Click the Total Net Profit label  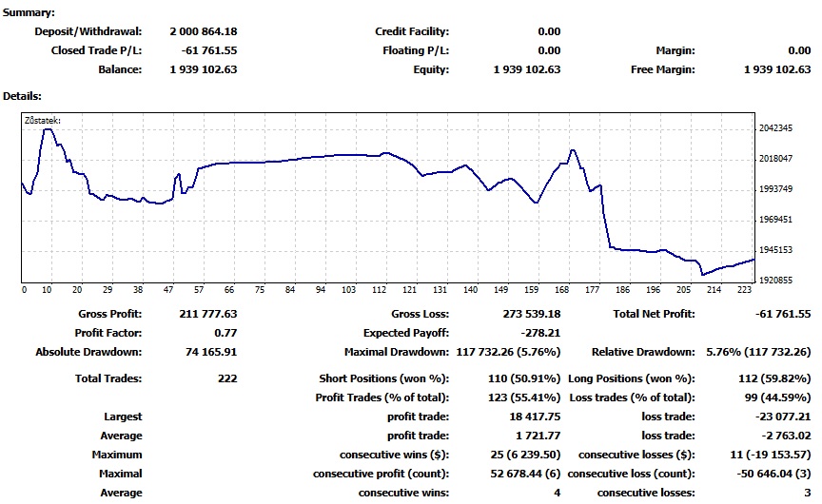tap(655, 315)
